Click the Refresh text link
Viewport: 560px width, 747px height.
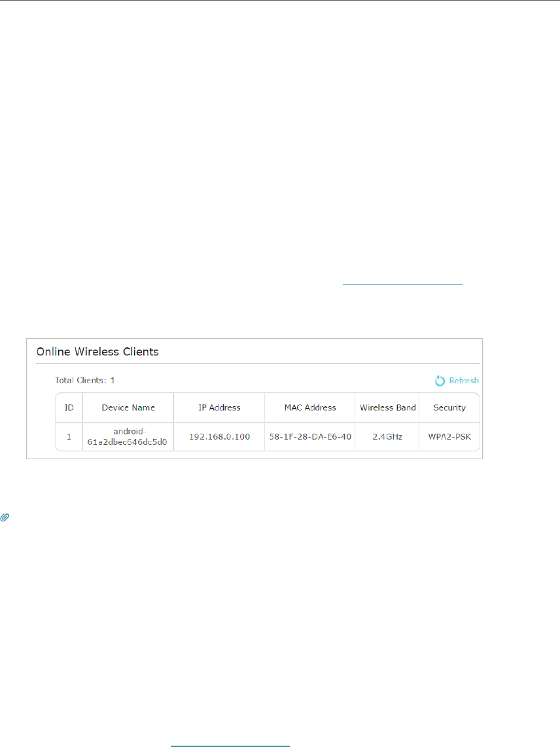point(464,381)
